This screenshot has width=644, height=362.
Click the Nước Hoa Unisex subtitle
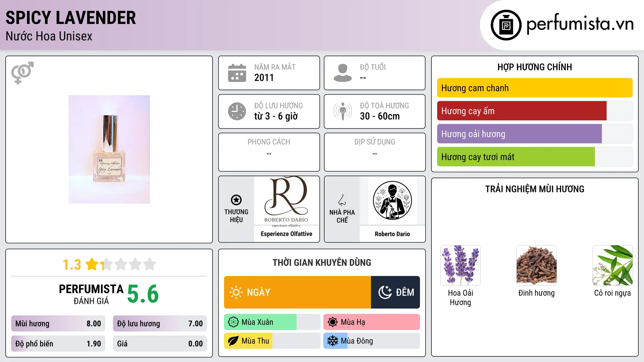click(49, 36)
